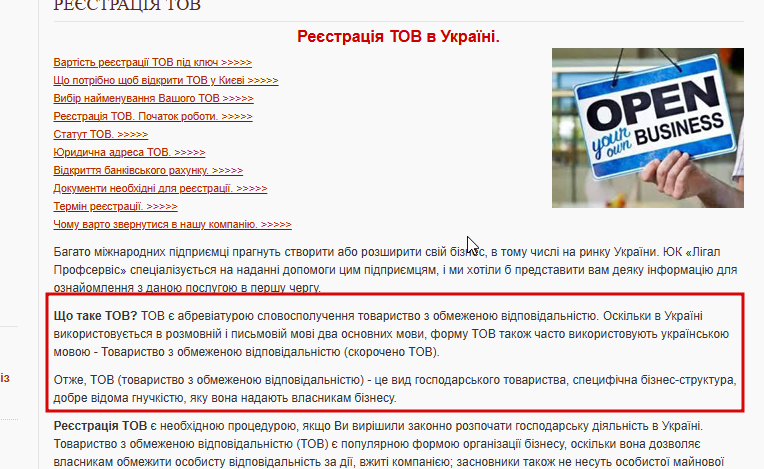Click the partially visible red sidebar link 'із'
This screenshot has height=469, width=764.
[5, 378]
